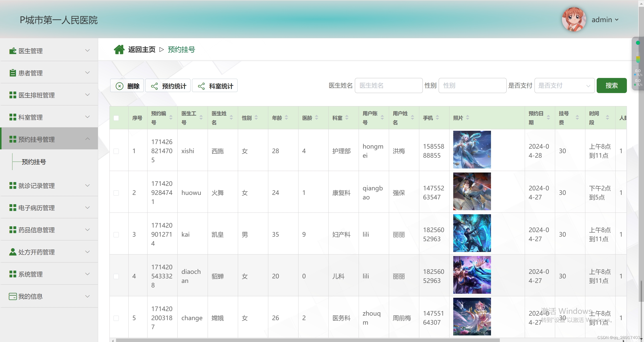Sort table by 年龄 column arrows
This screenshot has height=342, width=644.
click(286, 117)
